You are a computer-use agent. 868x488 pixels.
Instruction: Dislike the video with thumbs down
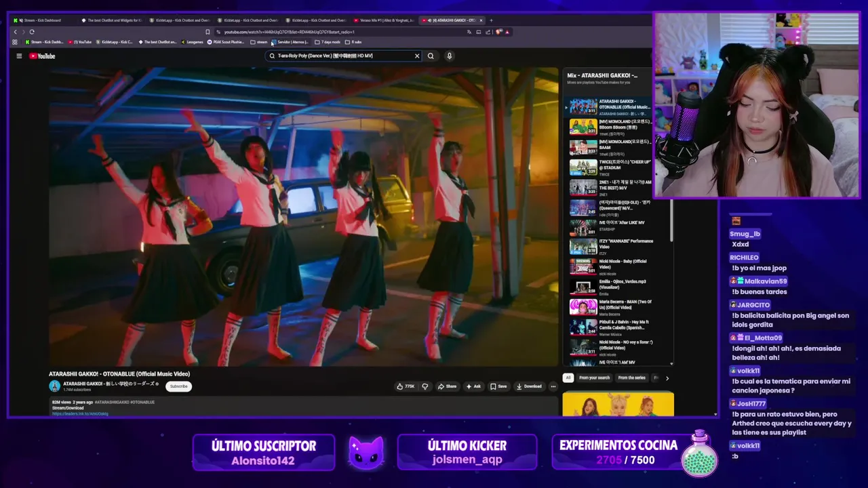coord(425,386)
